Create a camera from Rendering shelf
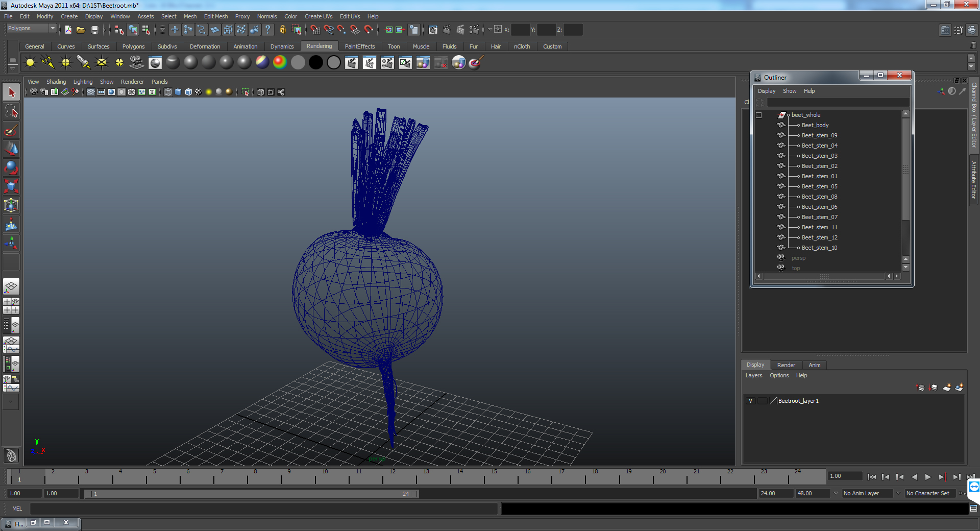Viewport: 980px width, 531px height. coord(137,63)
